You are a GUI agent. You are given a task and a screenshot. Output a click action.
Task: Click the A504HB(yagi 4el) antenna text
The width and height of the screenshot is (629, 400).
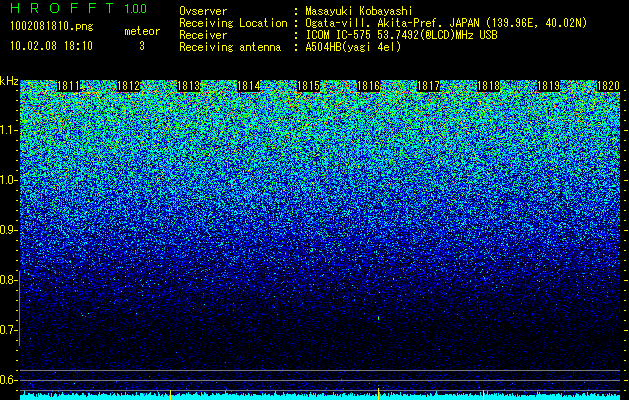(x=353, y=47)
